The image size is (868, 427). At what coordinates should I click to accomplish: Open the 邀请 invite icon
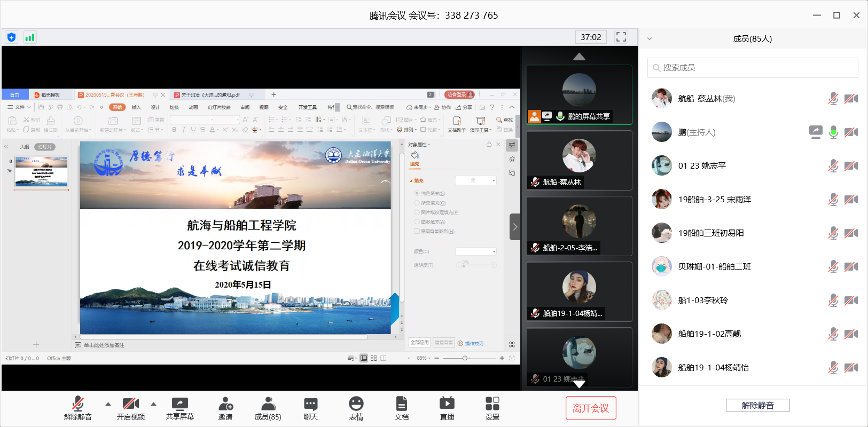pos(225,404)
